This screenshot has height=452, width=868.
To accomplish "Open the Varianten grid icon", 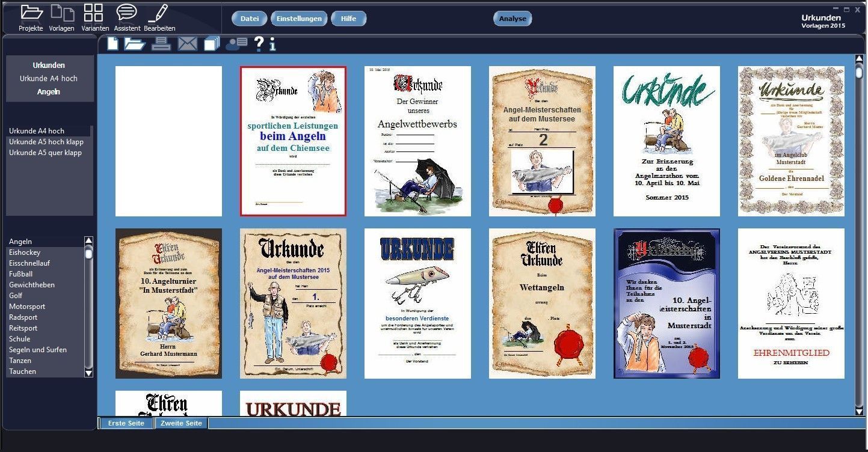I will (x=93, y=13).
